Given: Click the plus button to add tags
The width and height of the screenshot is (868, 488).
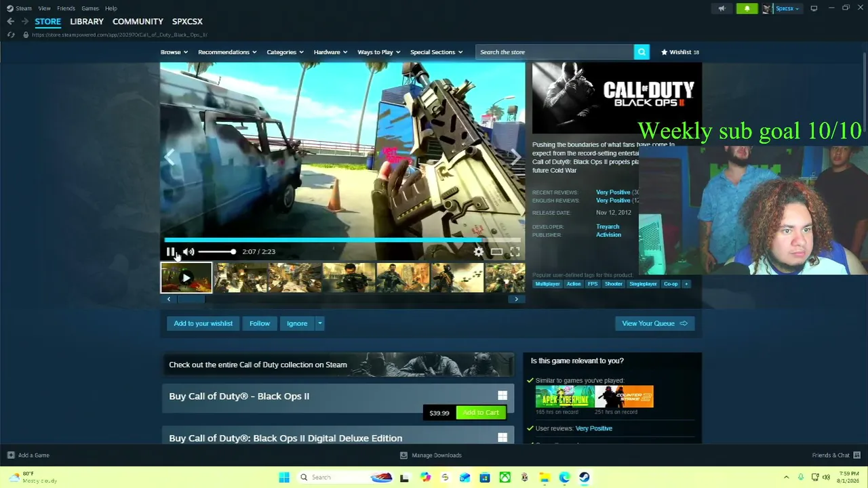Looking at the screenshot, I should 686,284.
